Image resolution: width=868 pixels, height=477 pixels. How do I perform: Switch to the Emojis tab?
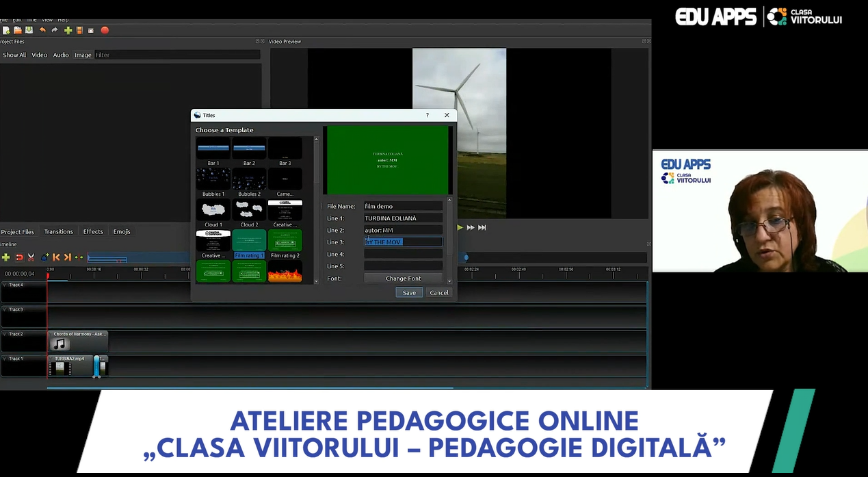(x=122, y=232)
